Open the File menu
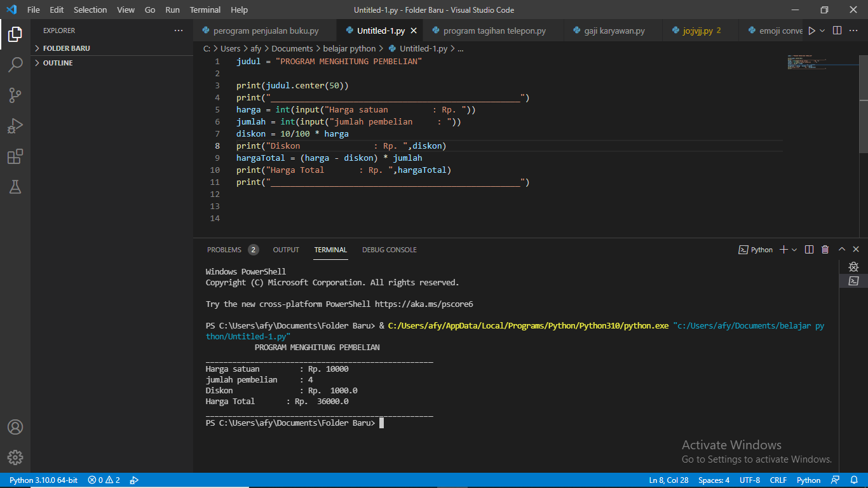The width and height of the screenshot is (868, 488). 34,10
